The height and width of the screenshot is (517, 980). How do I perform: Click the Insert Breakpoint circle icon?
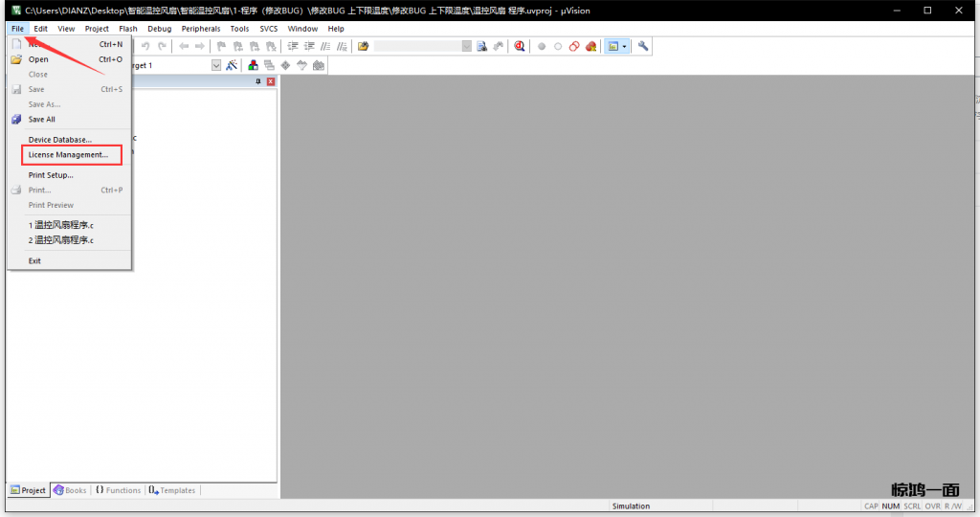(542, 46)
